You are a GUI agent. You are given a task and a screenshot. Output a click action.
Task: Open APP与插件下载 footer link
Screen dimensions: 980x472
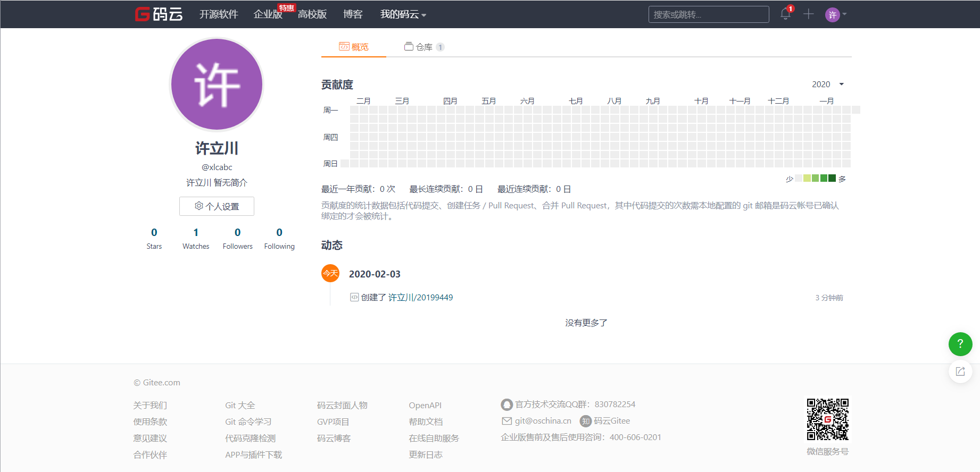click(x=254, y=454)
